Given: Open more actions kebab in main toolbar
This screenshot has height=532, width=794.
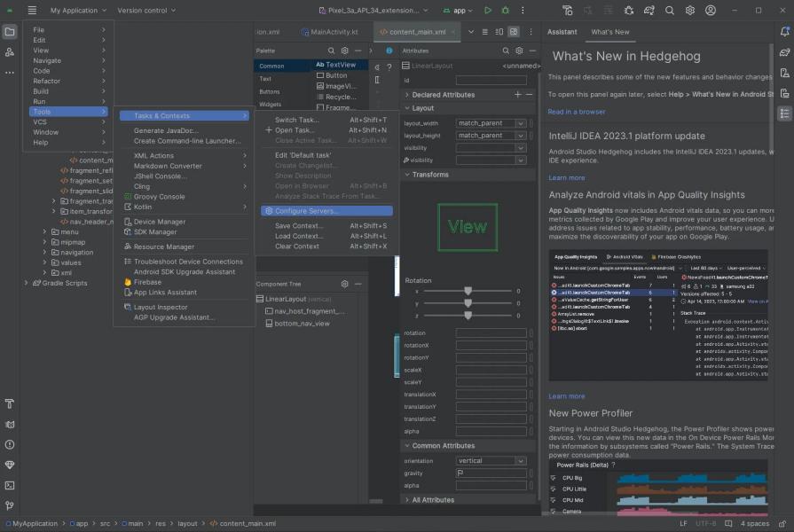Looking at the screenshot, I should tap(523, 10).
